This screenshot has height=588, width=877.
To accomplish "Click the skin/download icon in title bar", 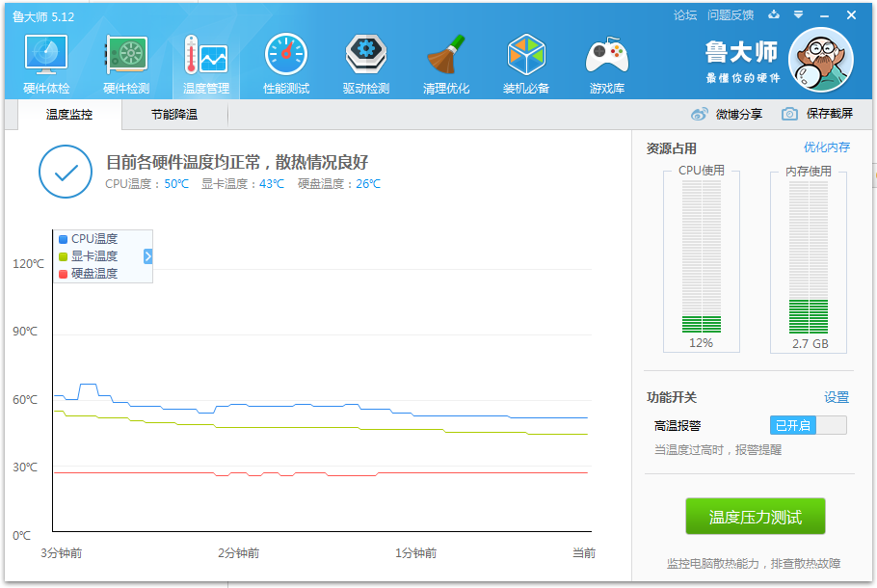I will (x=774, y=14).
